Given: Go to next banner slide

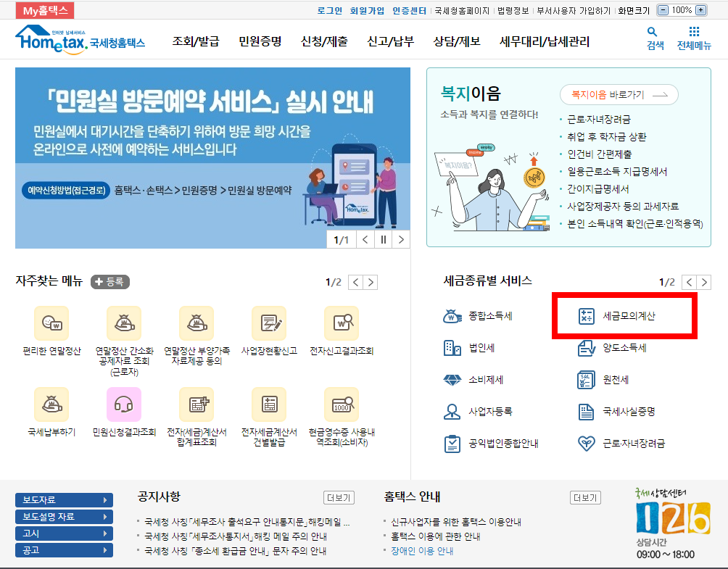Looking at the screenshot, I should (401, 239).
